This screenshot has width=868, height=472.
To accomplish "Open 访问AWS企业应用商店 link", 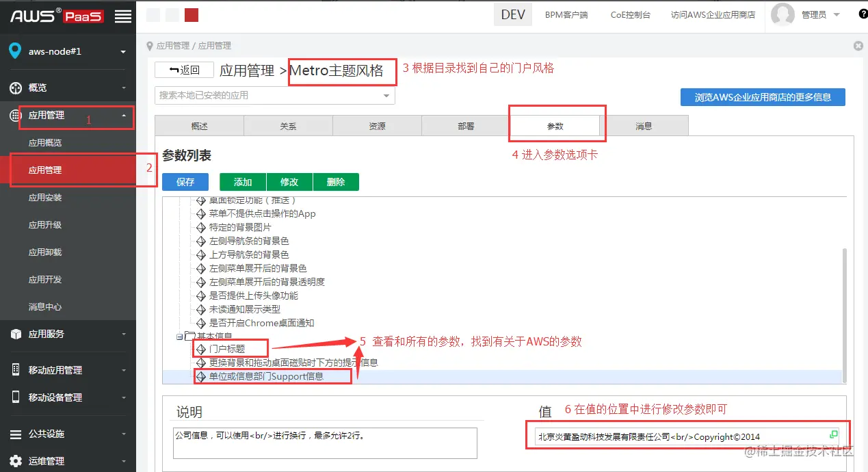I will 713,14.
